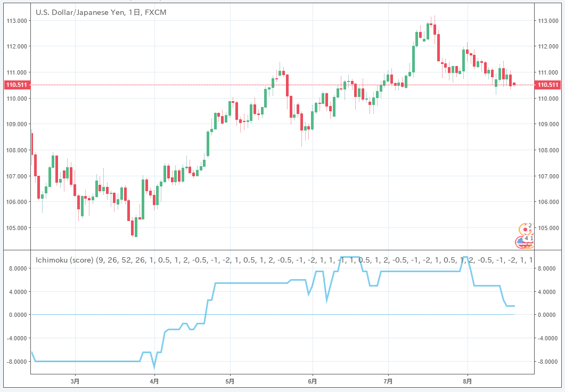The image size is (565, 392).
Task: Click the divider between price and indicator panes
Action: coord(282,249)
